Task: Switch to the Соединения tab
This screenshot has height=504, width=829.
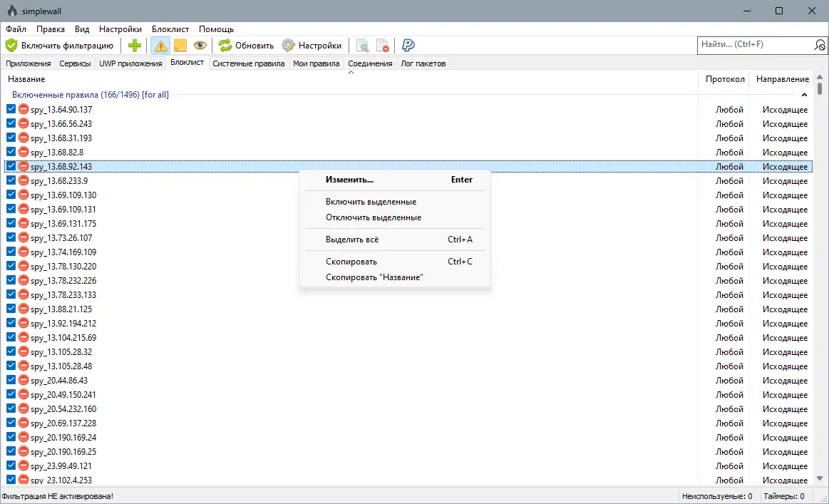Action: pyautogui.click(x=370, y=63)
